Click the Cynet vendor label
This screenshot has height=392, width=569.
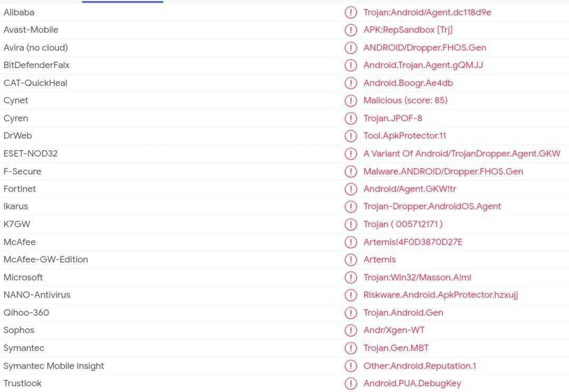point(16,101)
